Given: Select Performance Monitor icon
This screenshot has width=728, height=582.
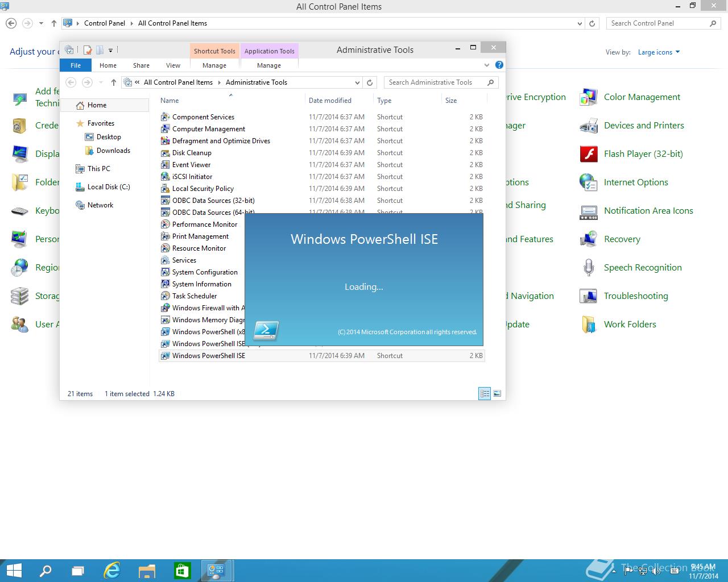Looking at the screenshot, I should coord(166,224).
